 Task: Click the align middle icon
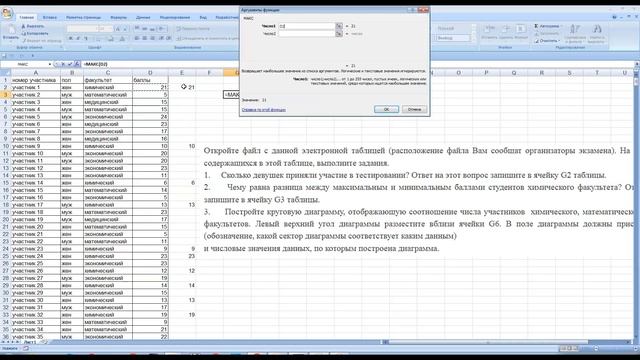144,29
